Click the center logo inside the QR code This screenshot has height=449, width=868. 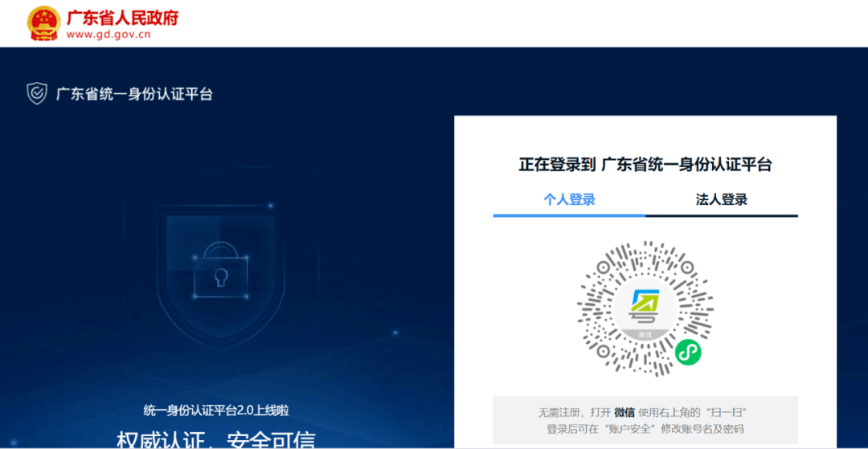coord(645,309)
